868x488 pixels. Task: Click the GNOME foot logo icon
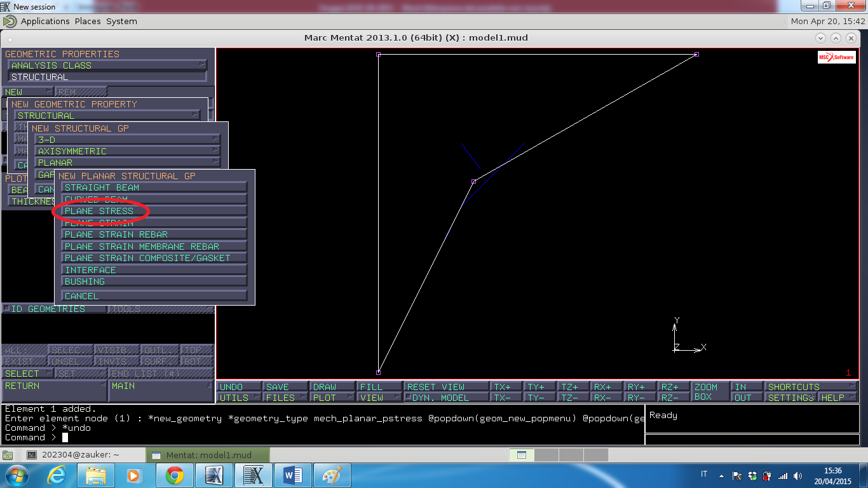[10, 21]
